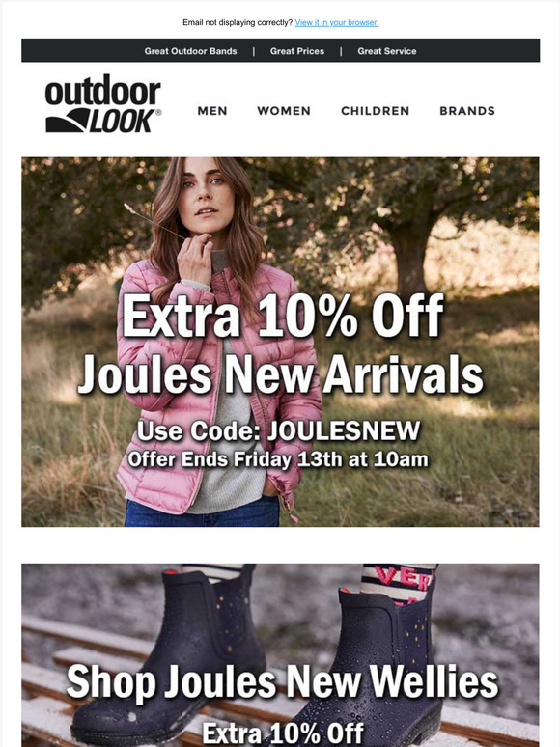Screen dimensions: 560x747
Task: Click 'Offer Ends Friday 13th at 10am' text
Action: click(x=278, y=459)
